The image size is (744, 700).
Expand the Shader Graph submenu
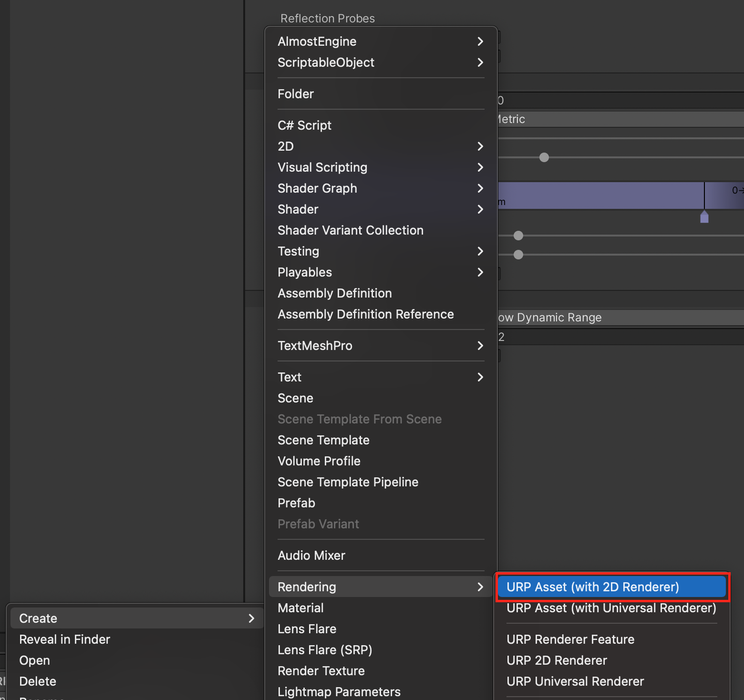[x=381, y=188]
